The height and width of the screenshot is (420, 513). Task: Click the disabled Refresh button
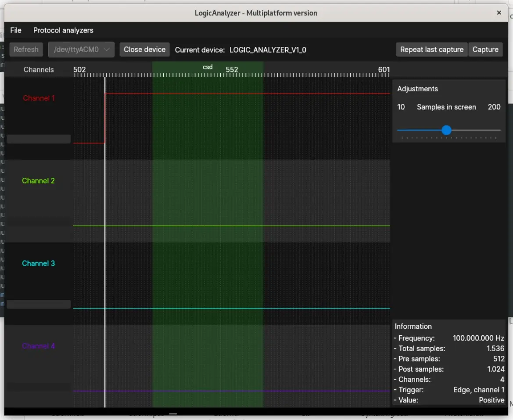[26, 50]
